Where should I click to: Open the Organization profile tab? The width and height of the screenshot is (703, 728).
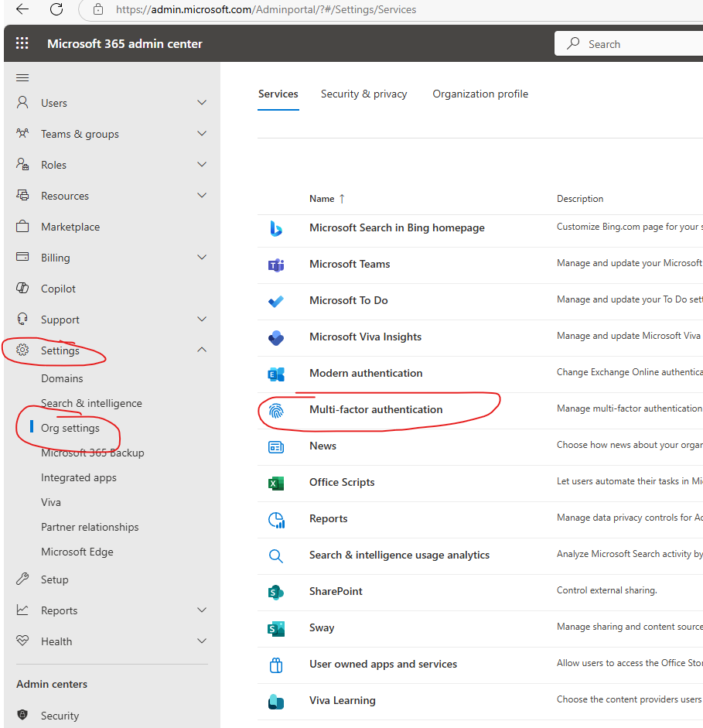[x=480, y=94]
